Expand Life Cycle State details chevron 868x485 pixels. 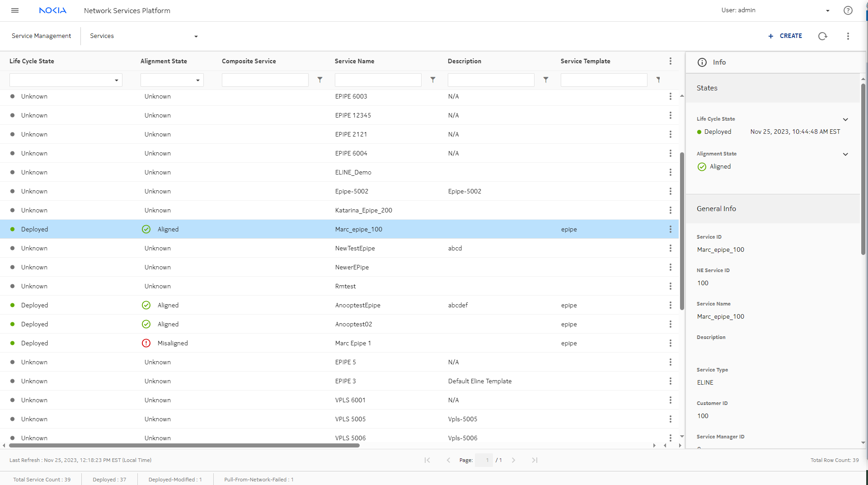tap(845, 119)
